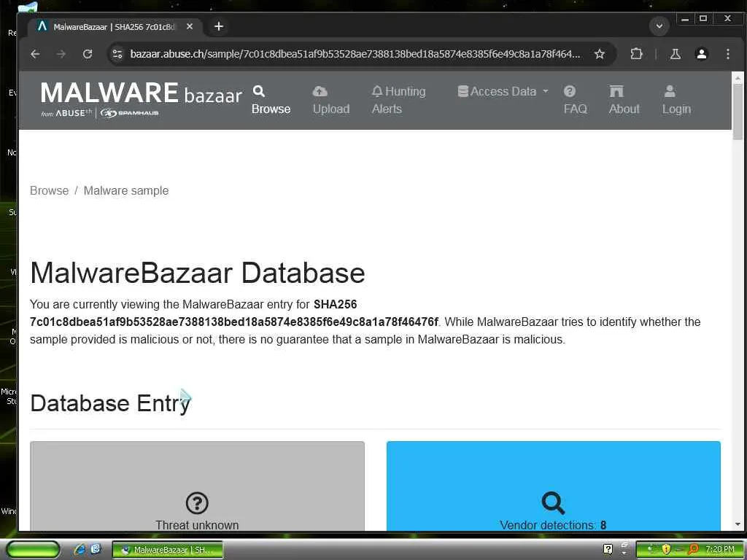This screenshot has height=560, width=747.
Task: Bookmark this page with the star icon
Action: click(x=600, y=54)
